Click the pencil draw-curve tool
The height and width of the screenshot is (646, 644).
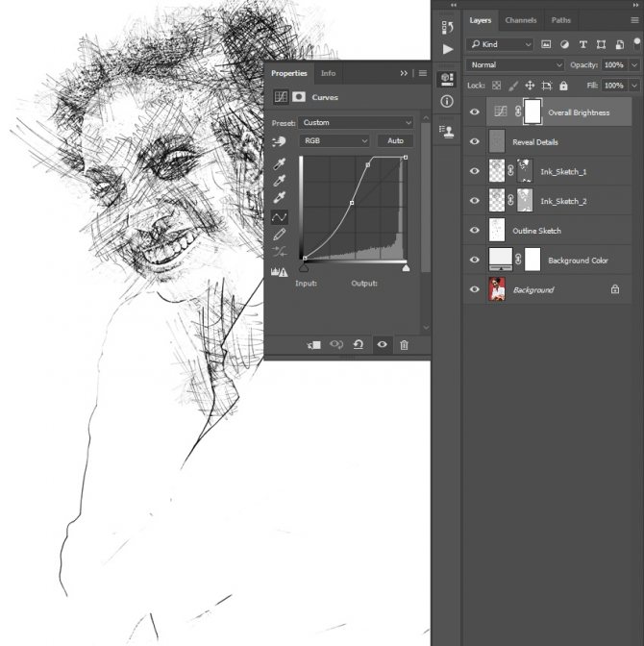point(280,234)
